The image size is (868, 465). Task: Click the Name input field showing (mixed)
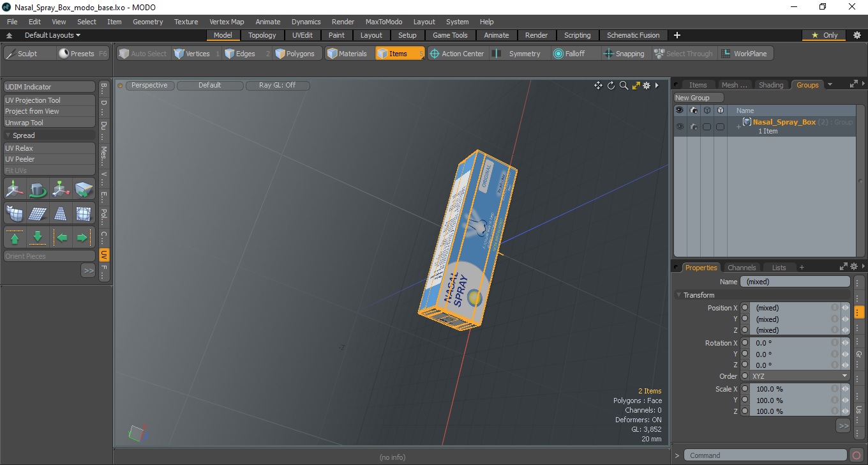tap(795, 282)
